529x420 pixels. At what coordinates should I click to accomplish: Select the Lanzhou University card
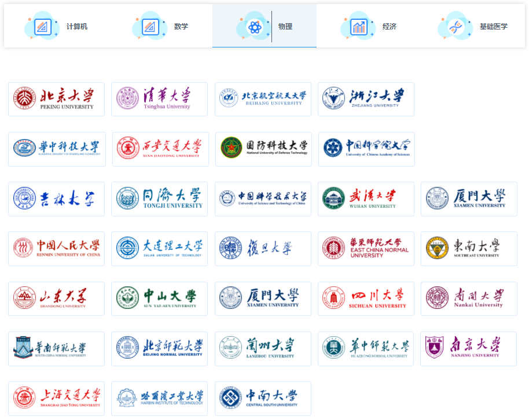263,349
